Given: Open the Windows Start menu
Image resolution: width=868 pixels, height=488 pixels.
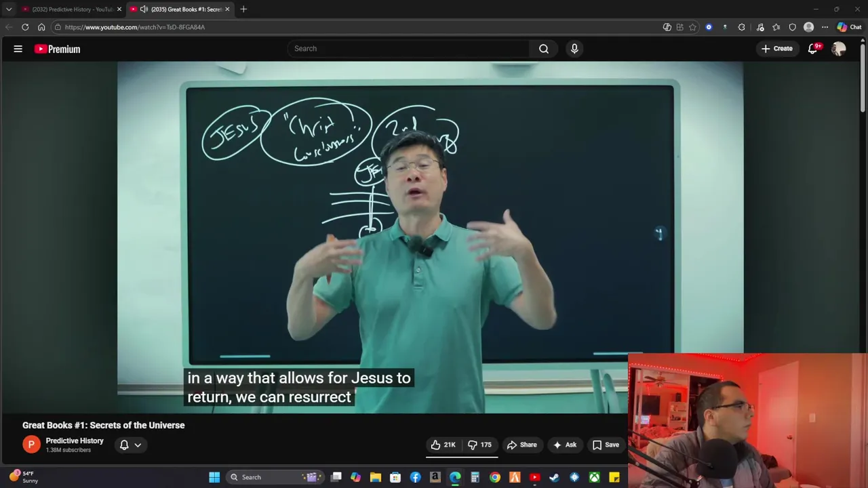Looking at the screenshot, I should click(x=214, y=477).
